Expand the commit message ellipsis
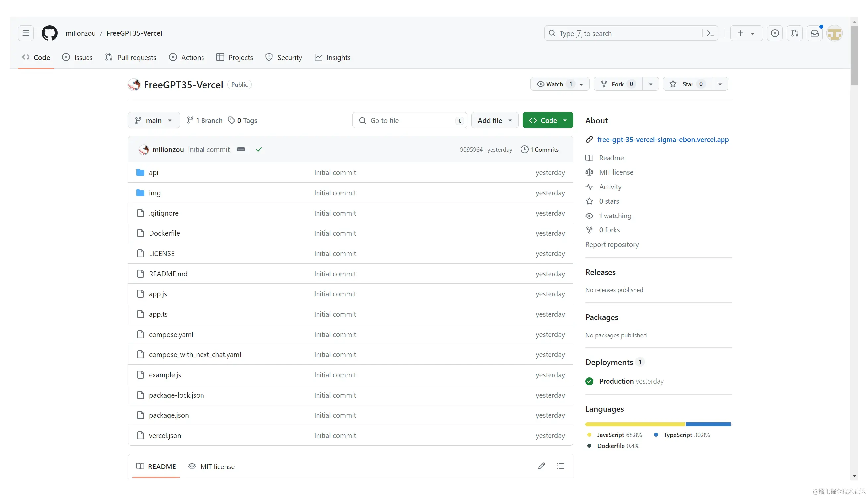 pos(241,149)
